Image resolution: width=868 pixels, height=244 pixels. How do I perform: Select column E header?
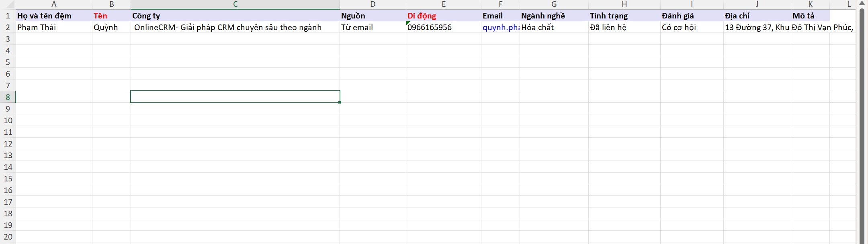point(443,4)
